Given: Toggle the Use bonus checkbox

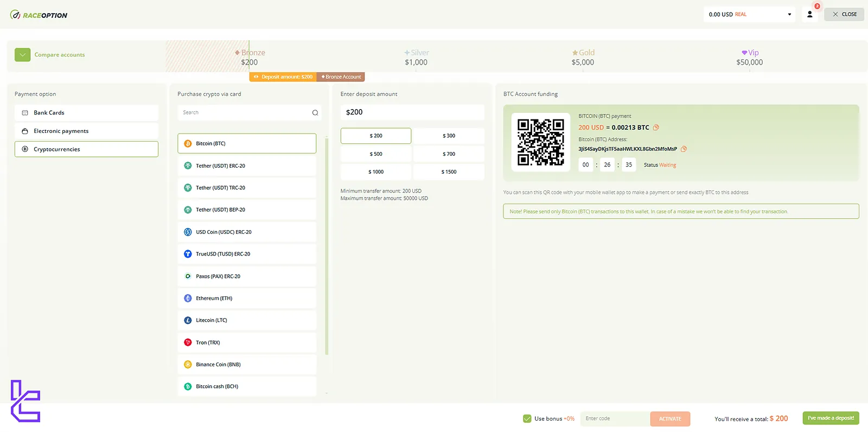Looking at the screenshot, I should pos(527,418).
